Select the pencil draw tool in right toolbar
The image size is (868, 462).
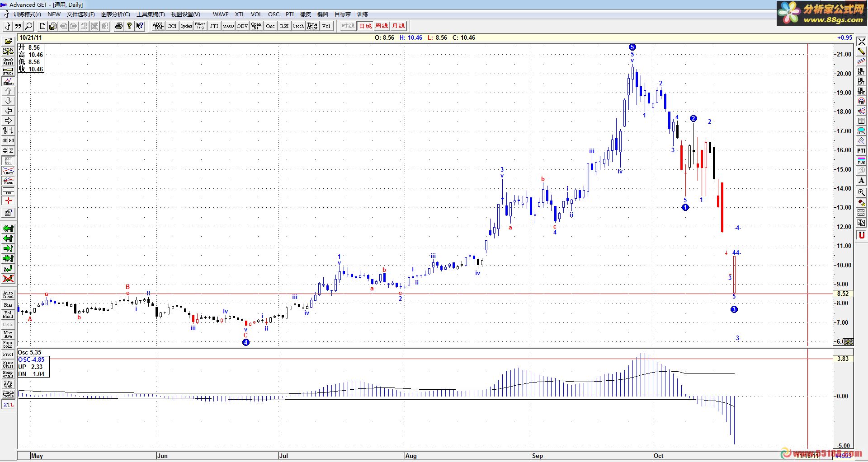(861, 51)
